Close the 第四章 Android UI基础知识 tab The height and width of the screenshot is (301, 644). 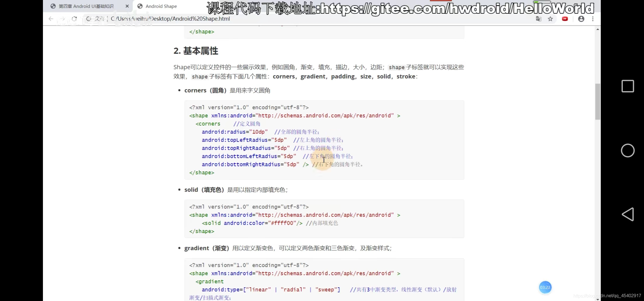pyautogui.click(x=127, y=6)
